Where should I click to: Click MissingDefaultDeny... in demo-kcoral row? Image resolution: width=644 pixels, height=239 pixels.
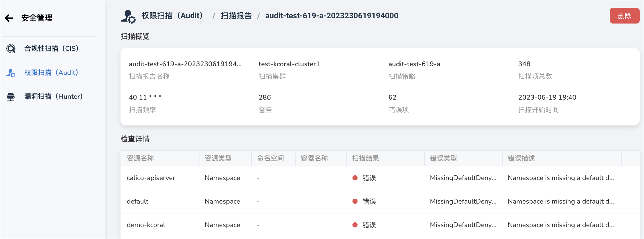(463, 225)
